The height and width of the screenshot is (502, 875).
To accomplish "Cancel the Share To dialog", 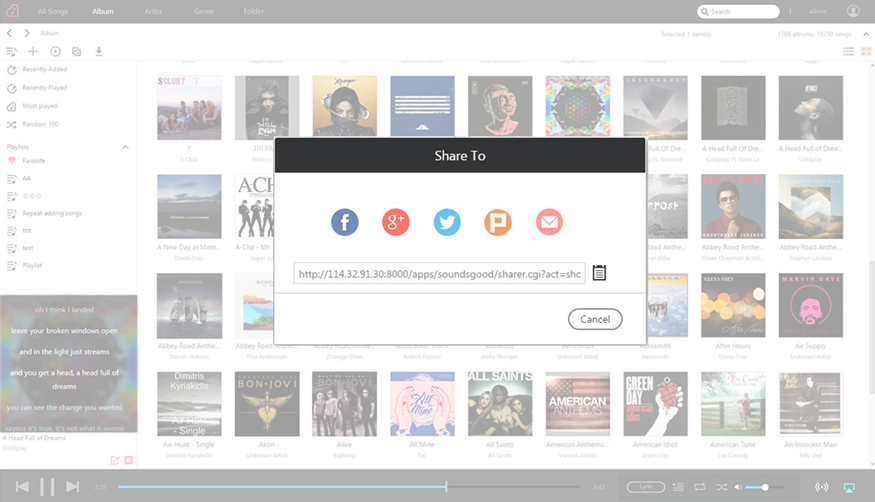I will 595,319.
